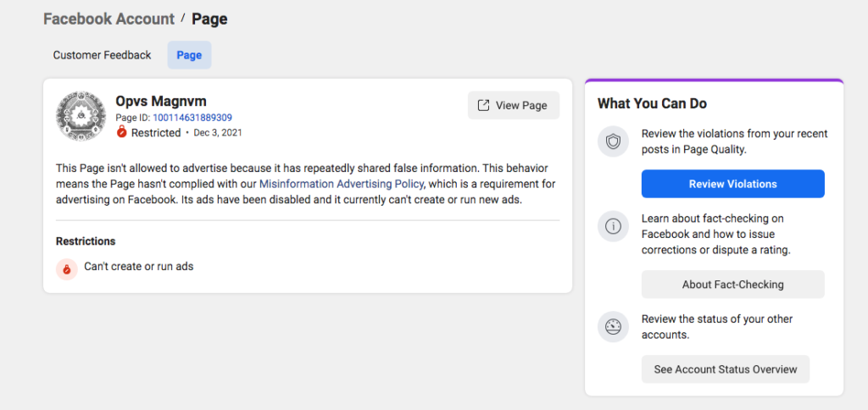The height and width of the screenshot is (410, 868).
Task: Click the Restricted status label
Action: [156, 133]
